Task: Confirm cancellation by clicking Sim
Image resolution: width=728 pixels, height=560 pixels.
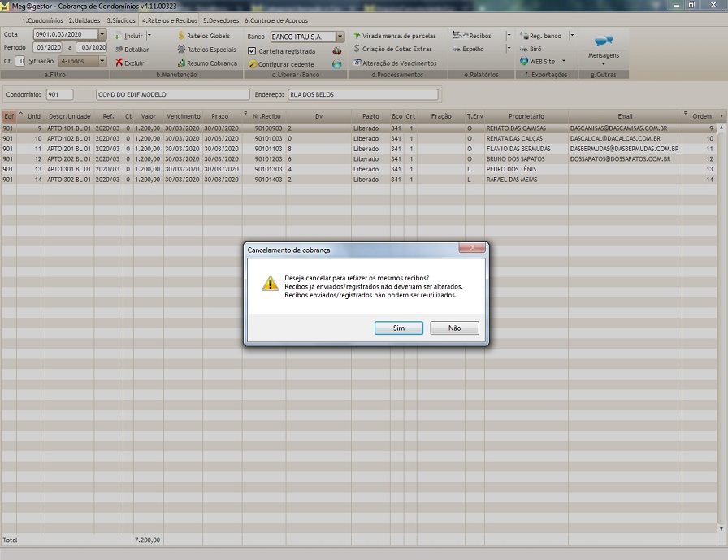Action: pyautogui.click(x=398, y=328)
